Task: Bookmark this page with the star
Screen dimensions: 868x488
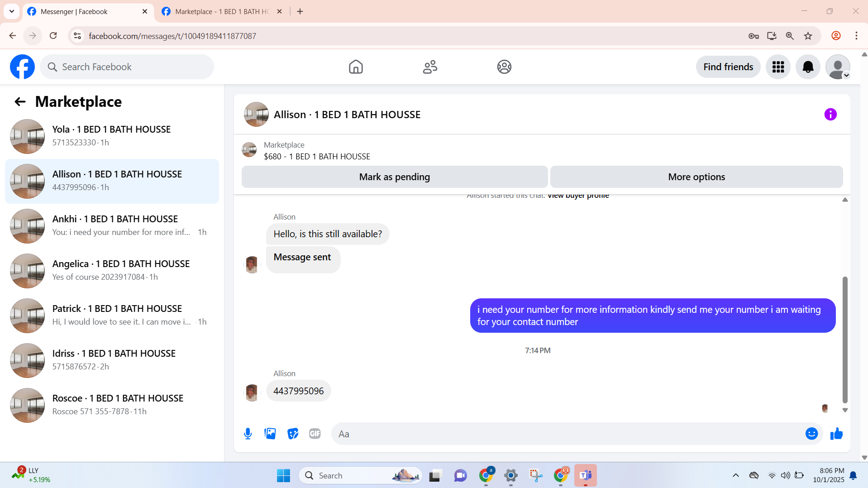Action: pyautogui.click(x=808, y=36)
